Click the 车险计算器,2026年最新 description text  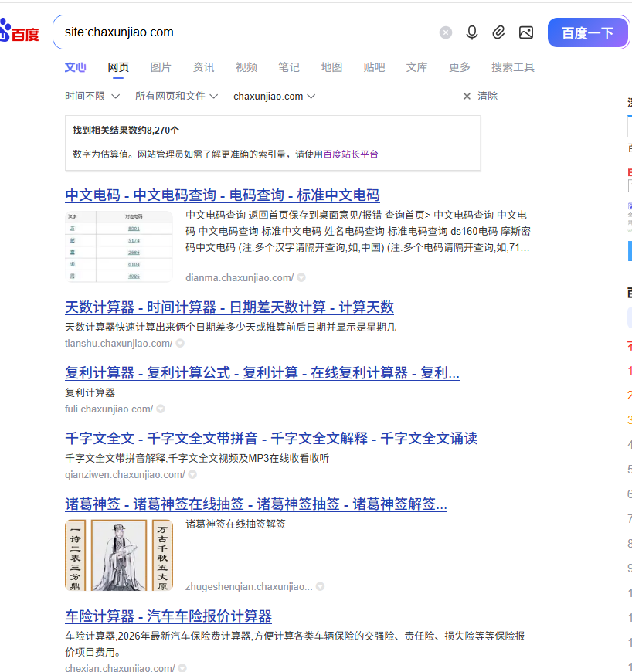[x=295, y=644]
